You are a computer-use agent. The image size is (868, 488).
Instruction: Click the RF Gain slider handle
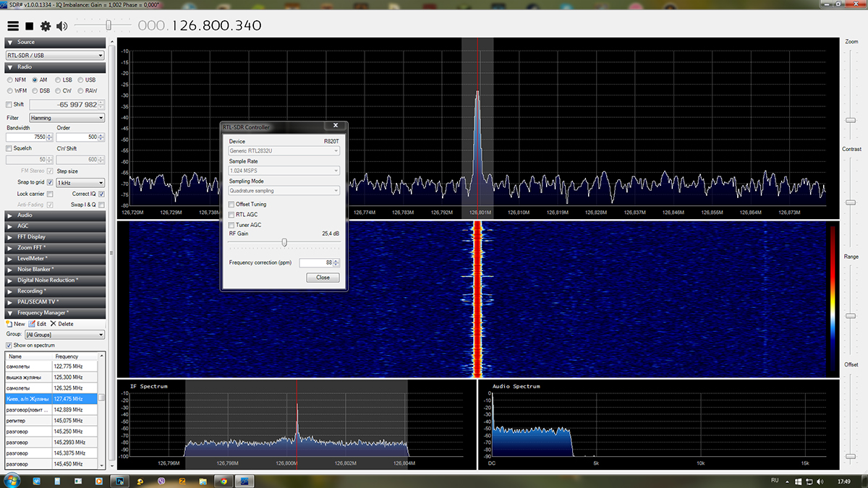click(284, 243)
